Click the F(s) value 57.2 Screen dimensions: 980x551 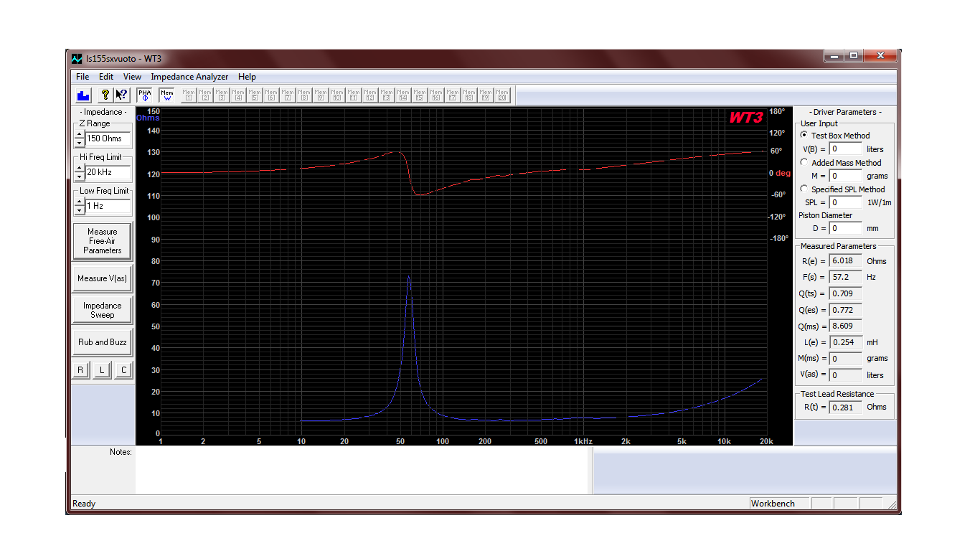845,277
